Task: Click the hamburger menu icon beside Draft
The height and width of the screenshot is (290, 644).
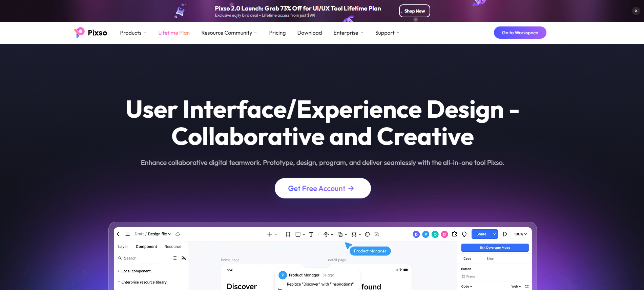Action: 127,234
